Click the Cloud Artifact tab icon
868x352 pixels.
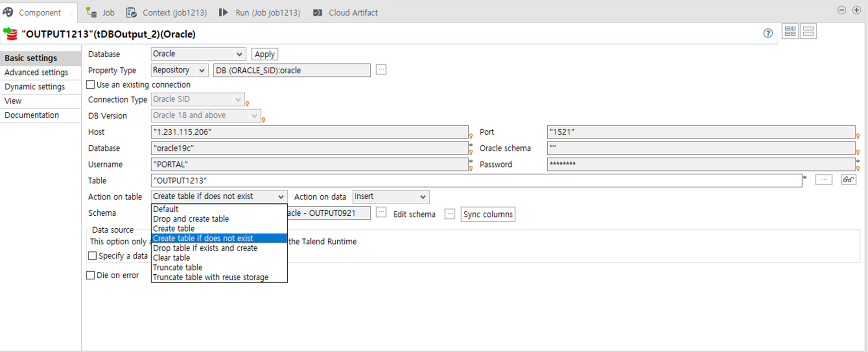[x=318, y=13]
